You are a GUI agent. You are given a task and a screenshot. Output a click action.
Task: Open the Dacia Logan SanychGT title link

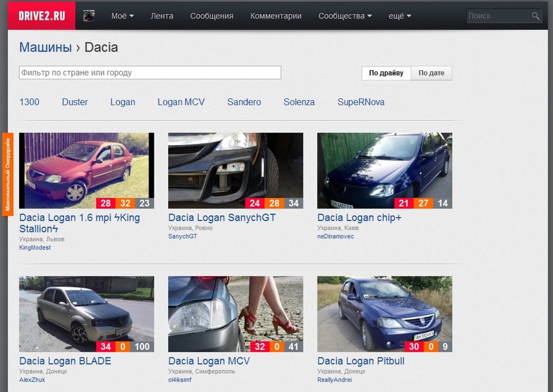coord(222,218)
